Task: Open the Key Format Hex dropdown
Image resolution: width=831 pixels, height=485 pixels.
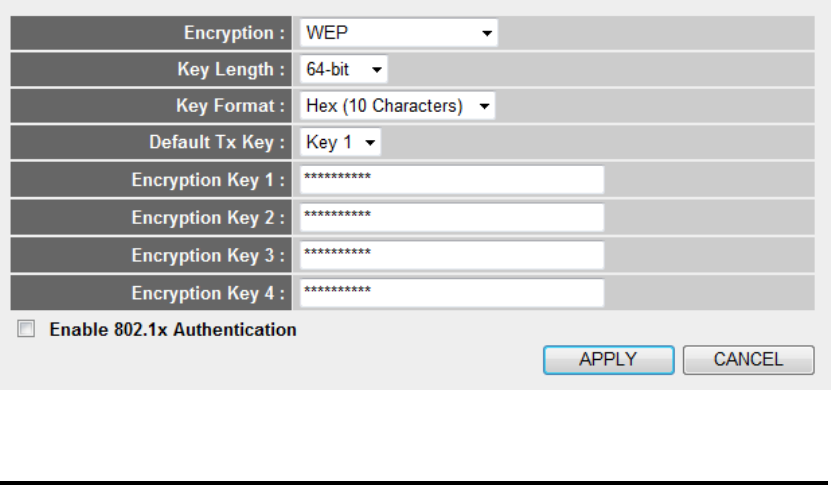Action: click(x=397, y=106)
